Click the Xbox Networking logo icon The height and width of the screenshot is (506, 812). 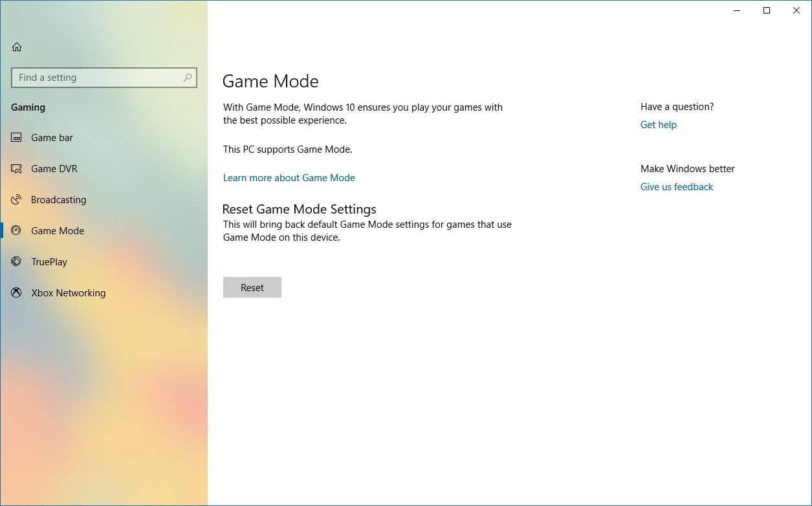17,293
